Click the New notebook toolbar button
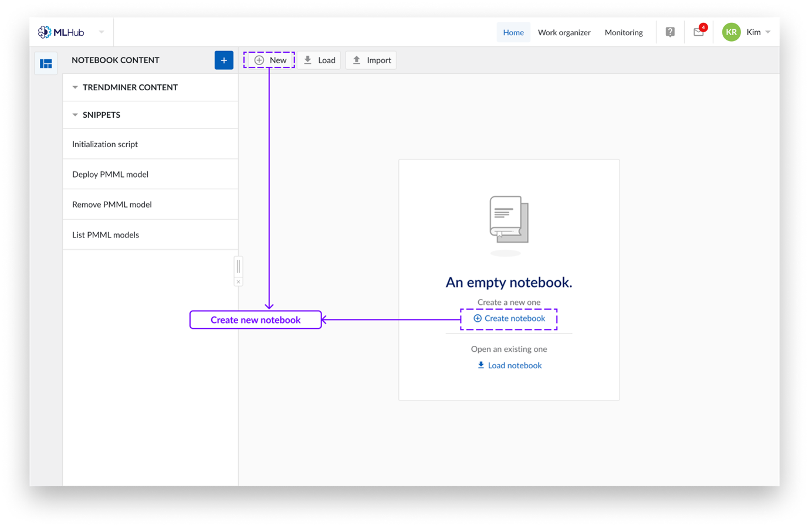This screenshot has height=530, width=812. pyautogui.click(x=270, y=60)
